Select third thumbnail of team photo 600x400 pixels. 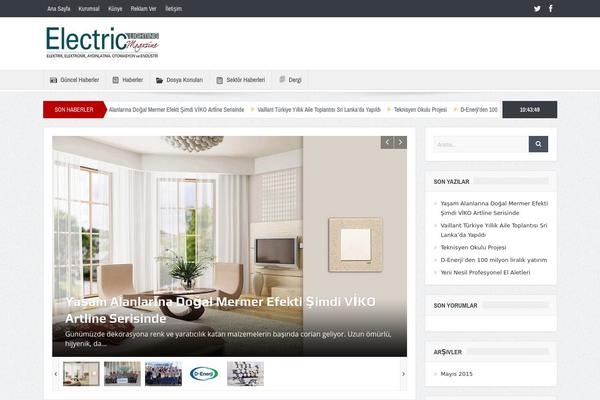click(x=163, y=374)
